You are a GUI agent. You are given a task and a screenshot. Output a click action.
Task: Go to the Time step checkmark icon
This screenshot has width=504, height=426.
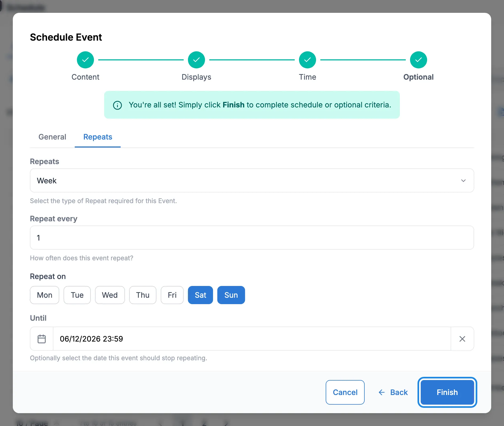tap(308, 60)
